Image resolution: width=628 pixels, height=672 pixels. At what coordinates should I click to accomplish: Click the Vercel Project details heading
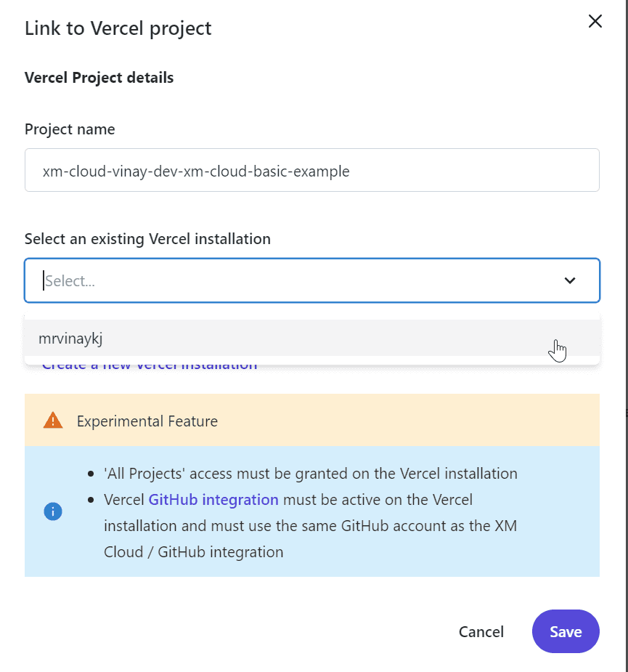coord(99,78)
